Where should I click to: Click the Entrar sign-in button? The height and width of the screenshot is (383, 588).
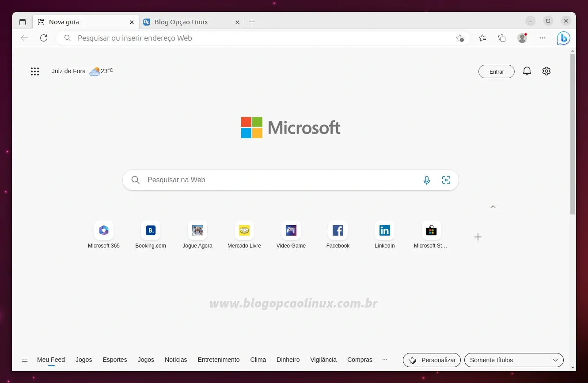click(x=497, y=71)
